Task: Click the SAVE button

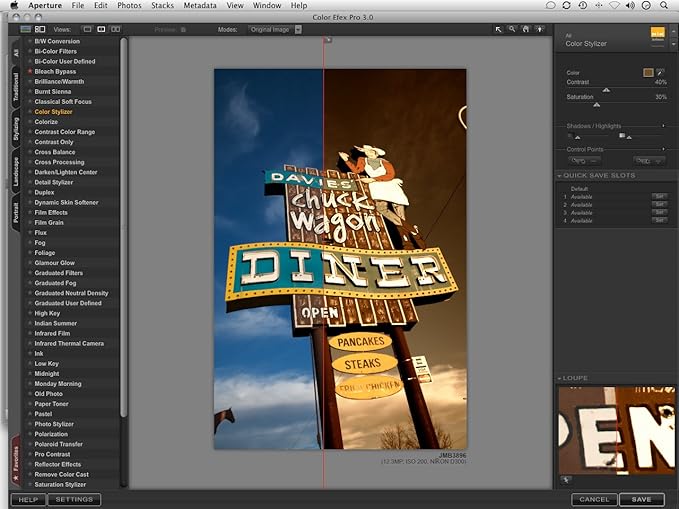Action: point(641,499)
